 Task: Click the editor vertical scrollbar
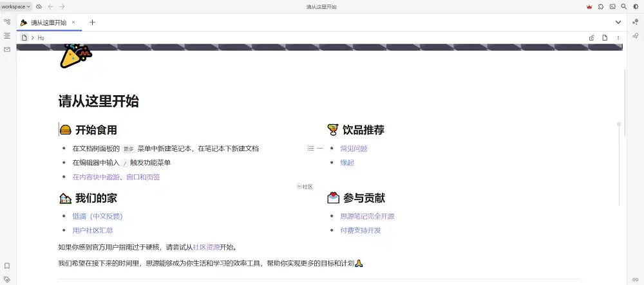619,161
